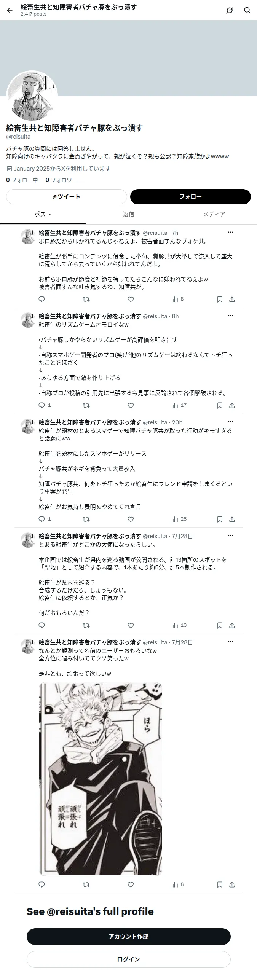Like the post with manga image
257x980 pixels.
pyautogui.click(x=131, y=884)
